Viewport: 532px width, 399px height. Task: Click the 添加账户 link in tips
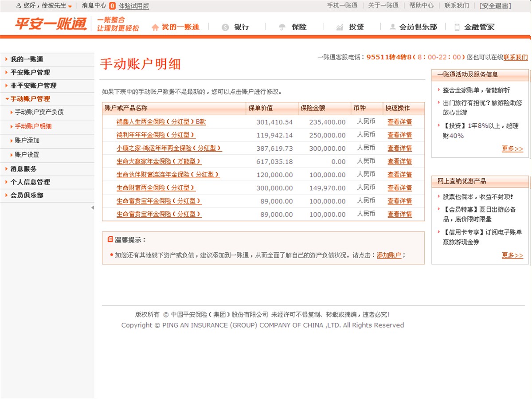(389, 255)
